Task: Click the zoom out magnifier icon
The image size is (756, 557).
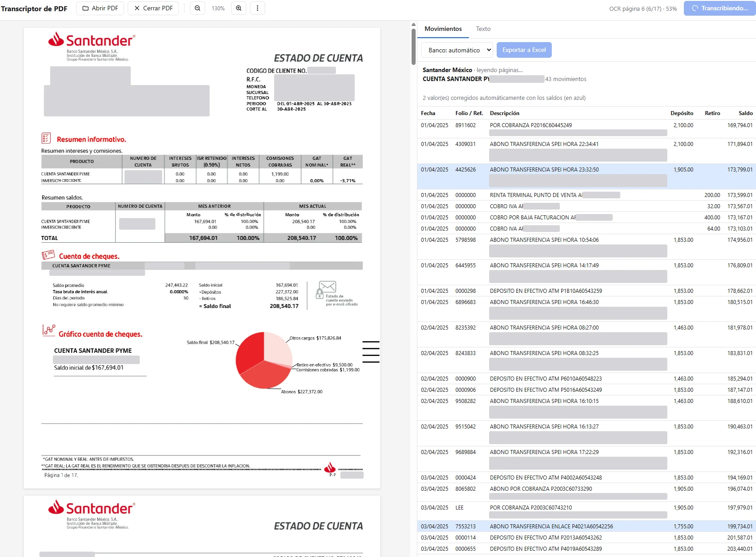Action: tap(198, 8)
